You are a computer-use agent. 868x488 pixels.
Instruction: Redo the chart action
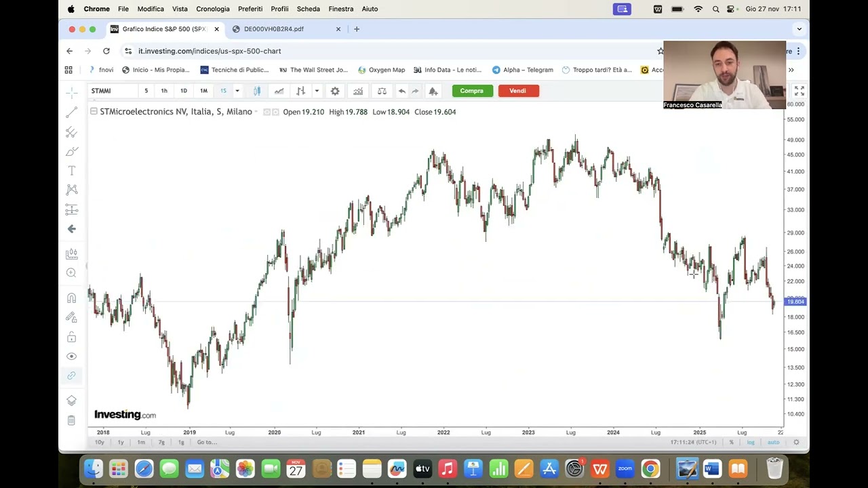[x=415, y=91]
